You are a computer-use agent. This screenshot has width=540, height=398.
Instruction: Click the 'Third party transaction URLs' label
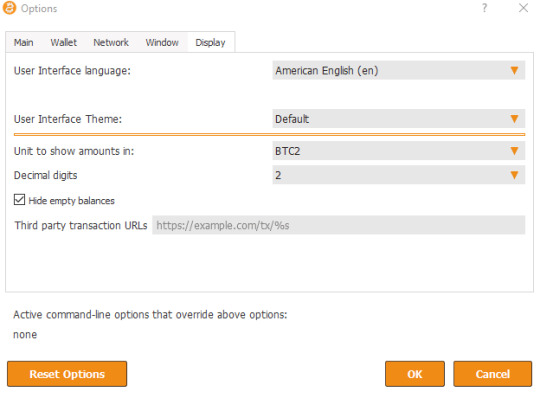point(81,226)
